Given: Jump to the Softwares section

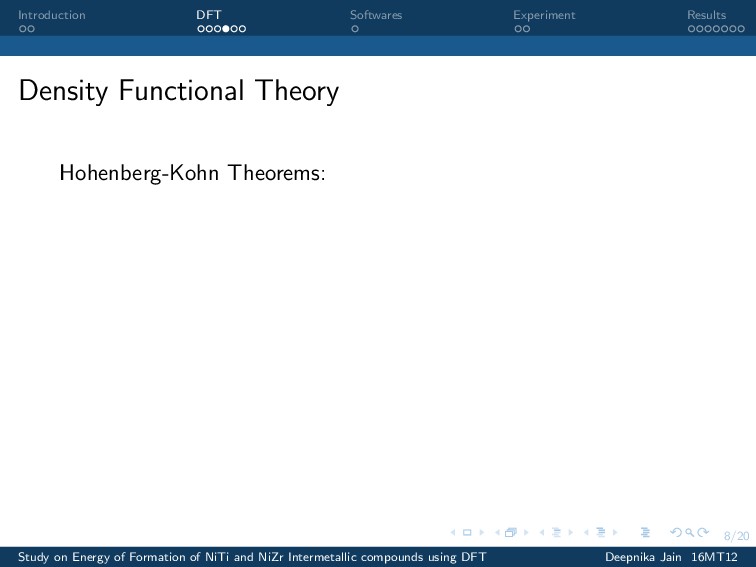Looking at the screenshot, I should 376,15.
